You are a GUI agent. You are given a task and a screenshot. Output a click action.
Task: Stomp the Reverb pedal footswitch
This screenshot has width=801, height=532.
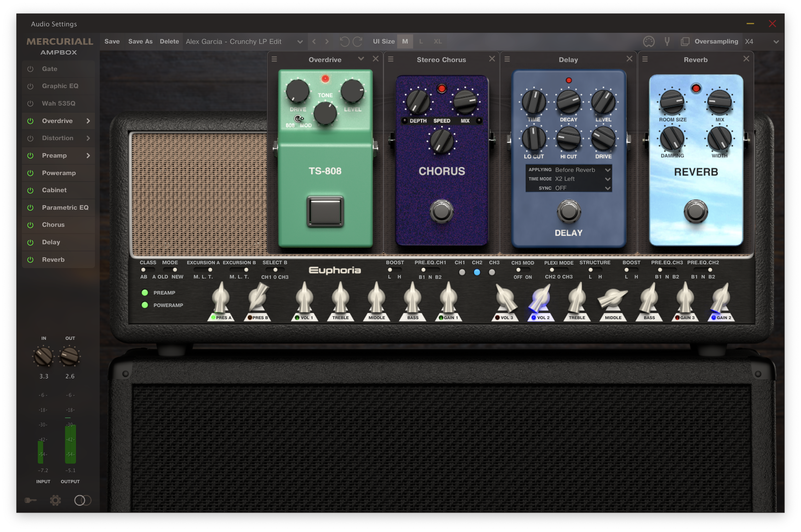tap(695, 211)
